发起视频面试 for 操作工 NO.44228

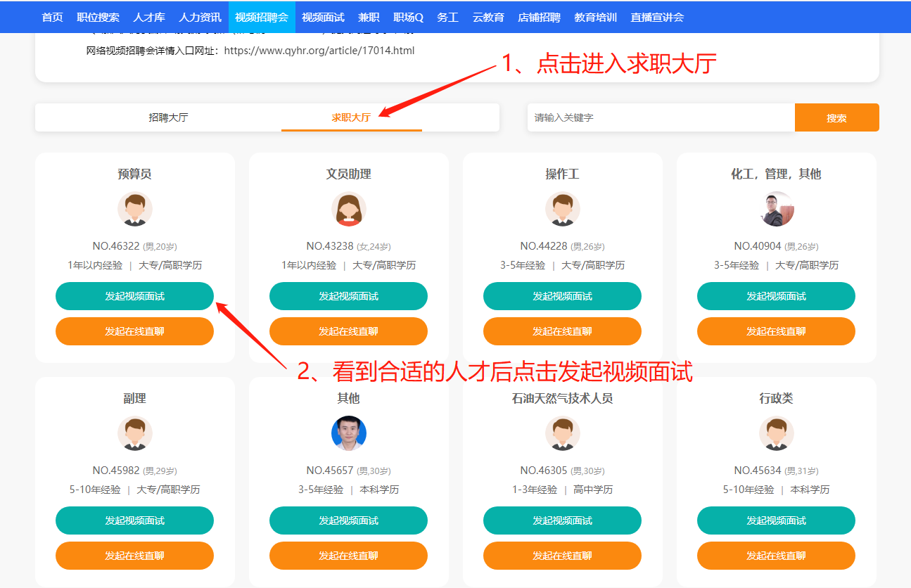coord(561,296)
